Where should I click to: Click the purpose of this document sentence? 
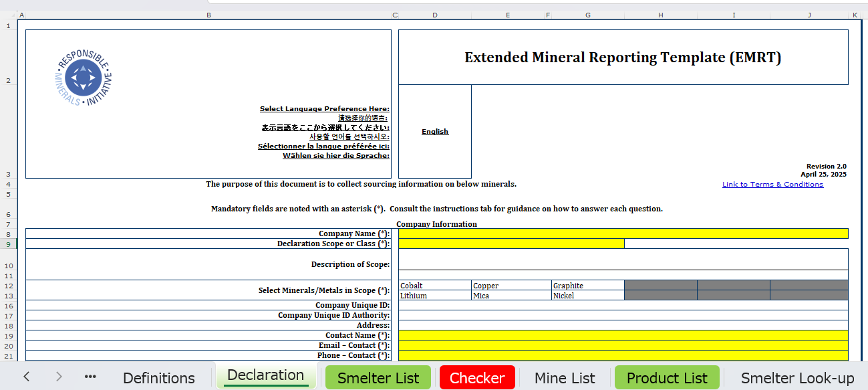361,184
